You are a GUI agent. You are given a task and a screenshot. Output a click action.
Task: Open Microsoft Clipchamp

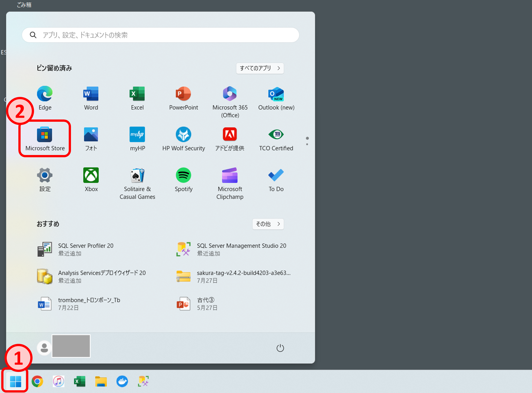230,183
